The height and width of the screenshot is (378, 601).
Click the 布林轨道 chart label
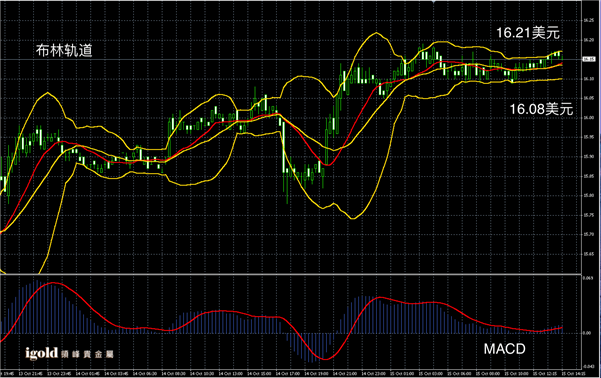64,50
